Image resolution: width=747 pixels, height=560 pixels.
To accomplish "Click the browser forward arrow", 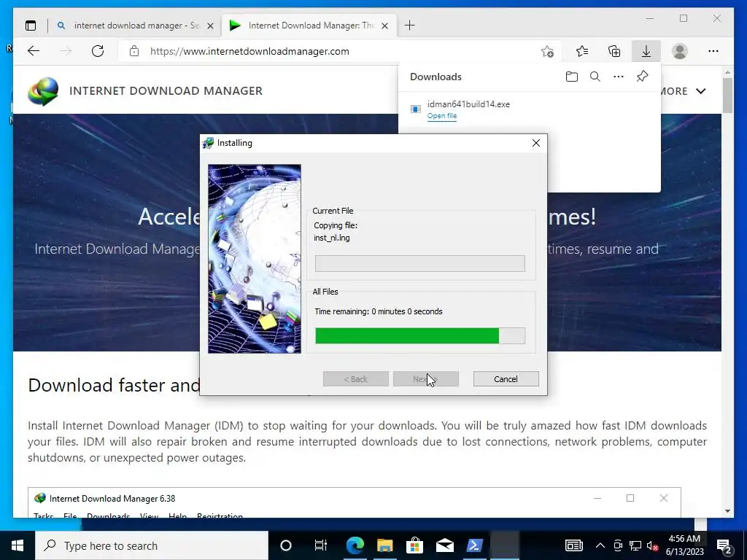I will pyautogui.click(x=66, y=51).
